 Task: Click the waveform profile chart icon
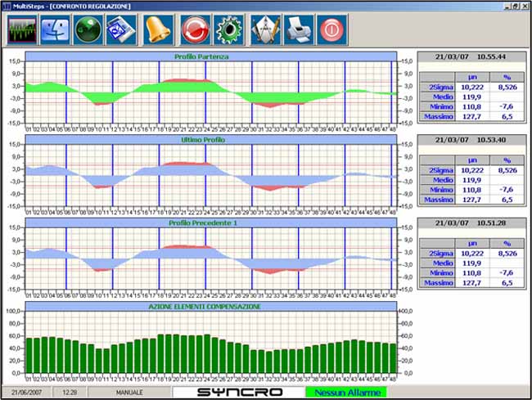pyautogui.click(x=22, y=30)
